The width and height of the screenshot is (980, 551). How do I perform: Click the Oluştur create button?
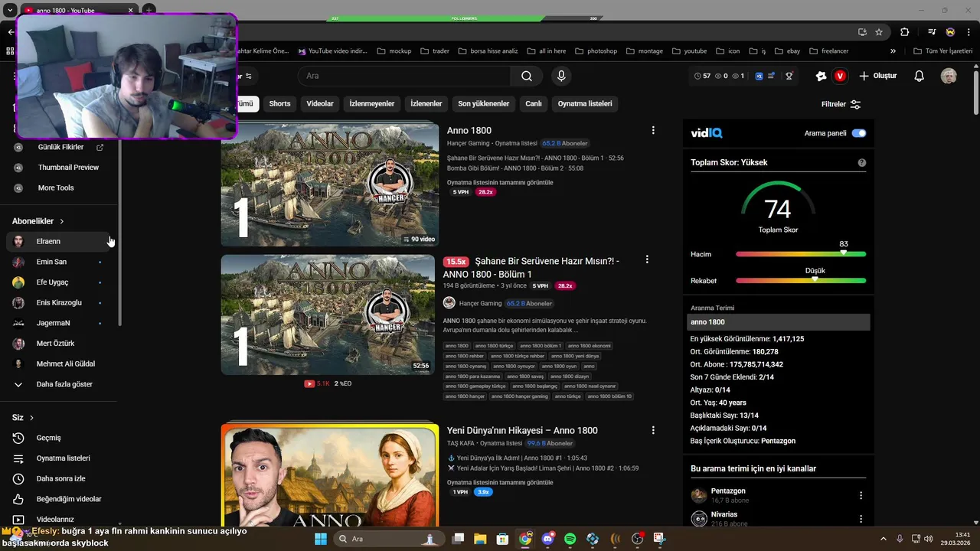click(x=877, y=76)
